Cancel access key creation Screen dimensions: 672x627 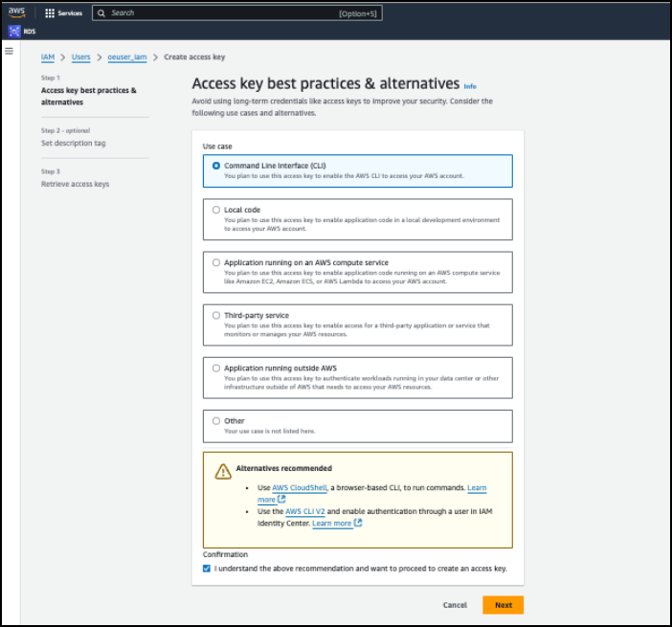pyautogui.click(x=455, y=605)
